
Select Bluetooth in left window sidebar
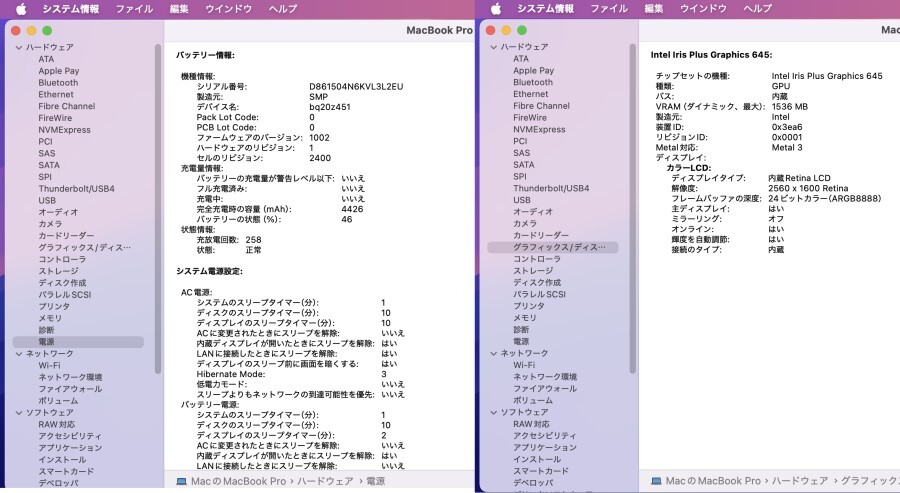pos(58,83)
